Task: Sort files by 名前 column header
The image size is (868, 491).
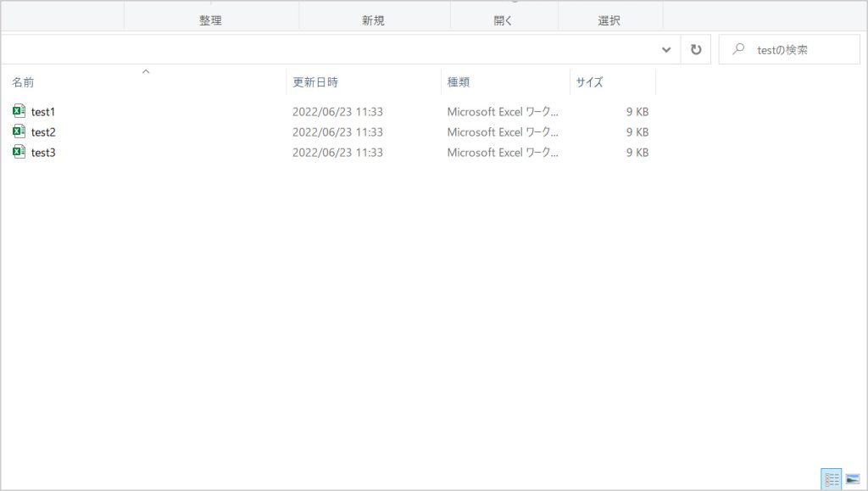Action: (x=24, y=82)
